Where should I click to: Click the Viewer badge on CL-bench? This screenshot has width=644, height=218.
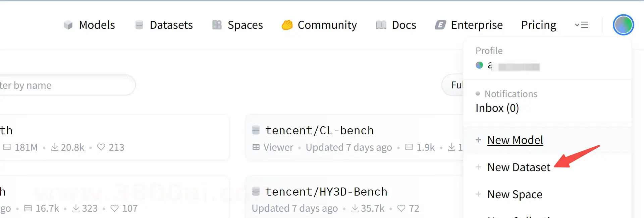point(273,147)
